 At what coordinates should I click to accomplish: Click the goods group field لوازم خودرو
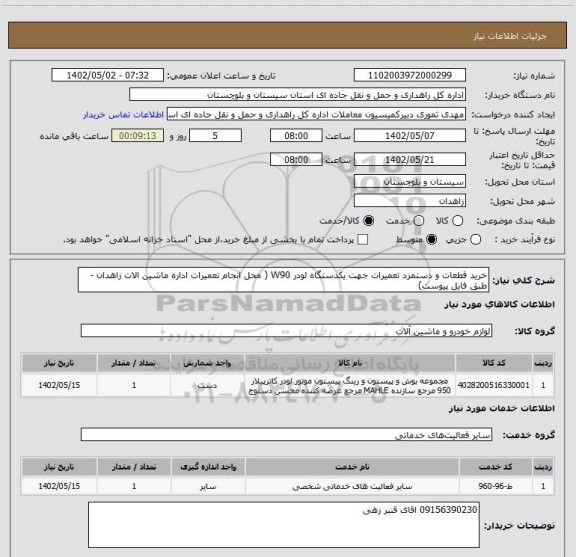(x=286, y=331)
